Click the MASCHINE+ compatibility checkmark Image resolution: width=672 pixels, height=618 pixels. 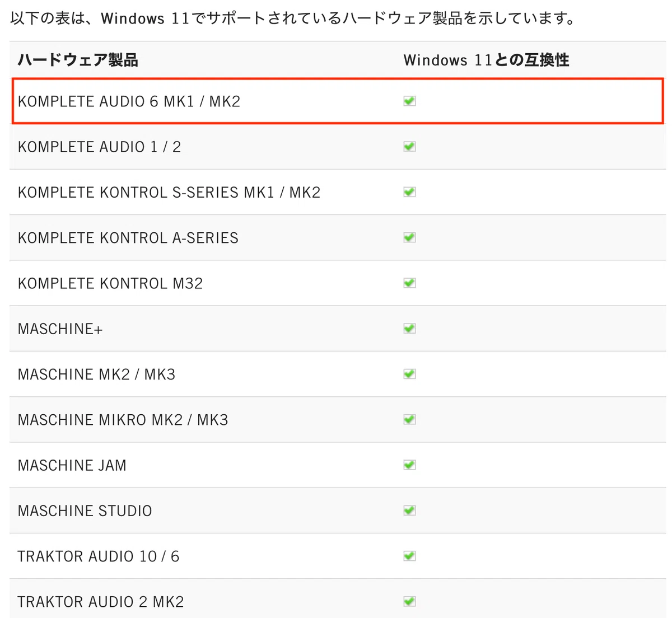coord(409,328)
